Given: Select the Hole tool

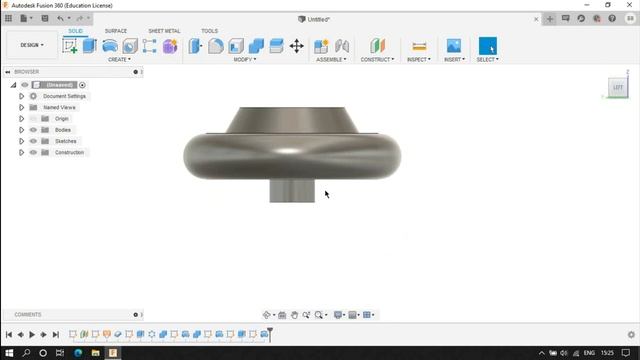Looking at the screenshot, I should [x=130, y=46].
